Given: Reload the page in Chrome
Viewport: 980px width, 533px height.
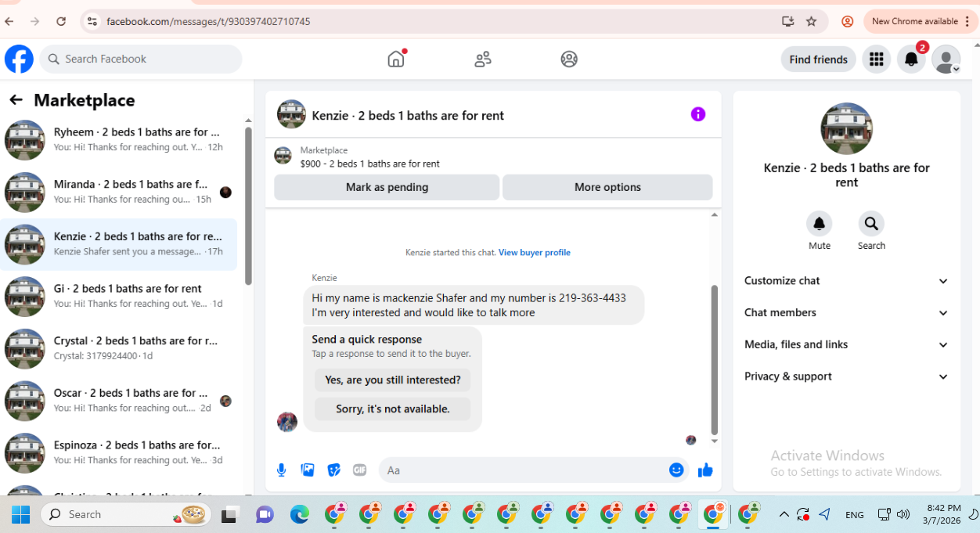Looking at the screenshot, I should [61, 21].
